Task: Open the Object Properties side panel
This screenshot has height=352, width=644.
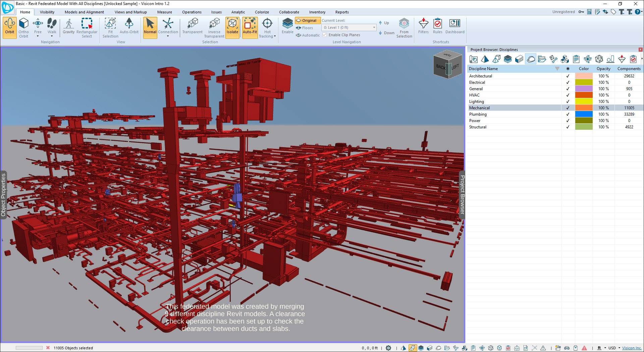Action: point(4,195)
